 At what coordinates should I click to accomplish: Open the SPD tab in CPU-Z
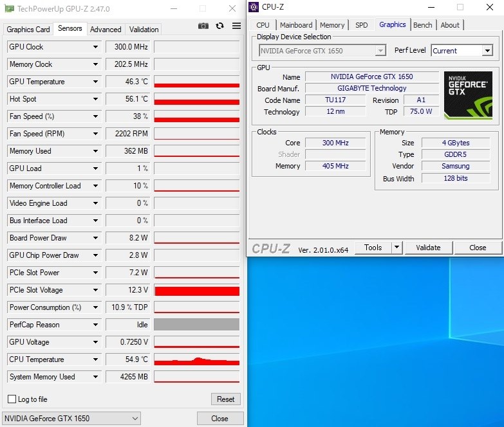(x=362, y=25)
